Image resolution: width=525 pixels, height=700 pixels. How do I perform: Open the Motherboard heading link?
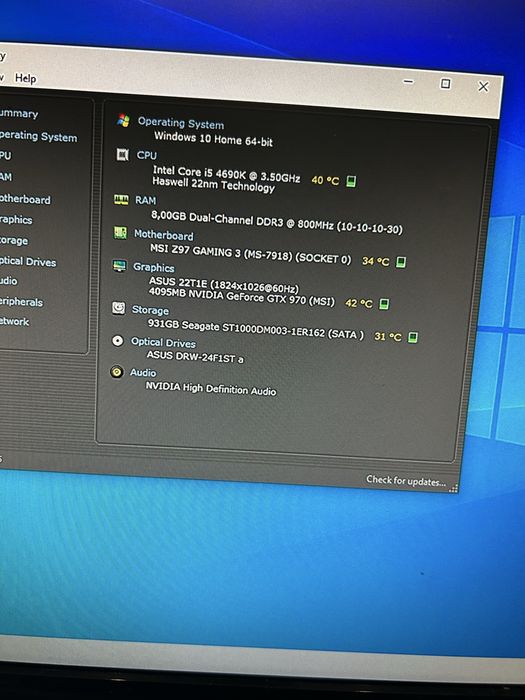(x=164, y=235)
